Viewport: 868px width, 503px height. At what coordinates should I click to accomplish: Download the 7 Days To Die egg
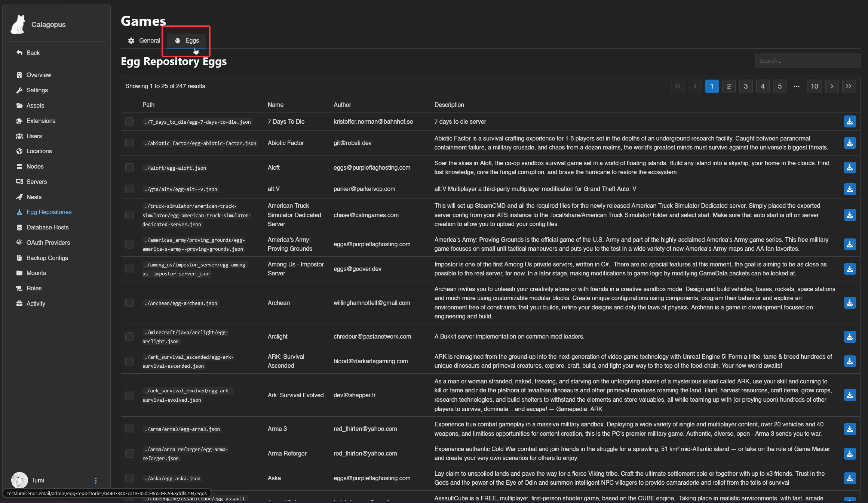[x=850, y=122]
